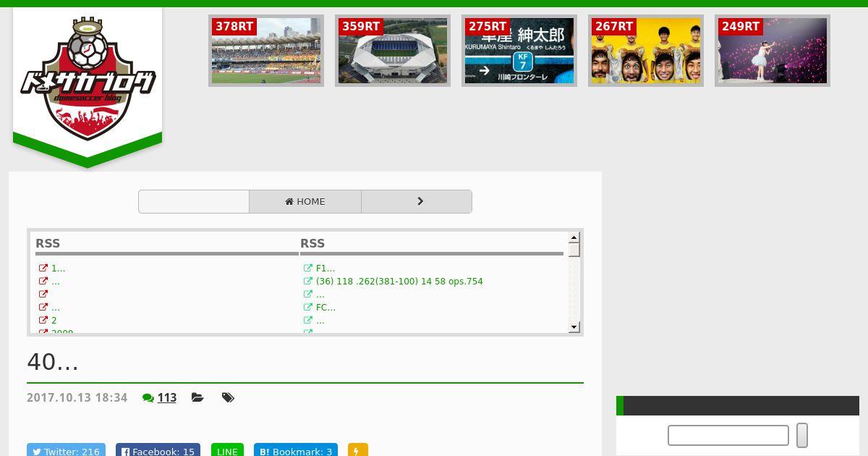
Task: Share via Twitter: 216 button
Action: pos(66,450)
